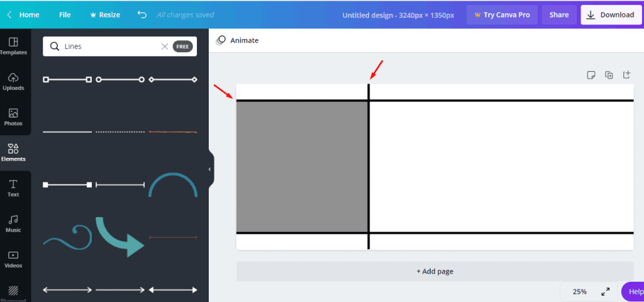Image resolution: width=644 pixels, height=302 pixels.
Task: Add the teal curved arrow element
Action: point(120,237)
